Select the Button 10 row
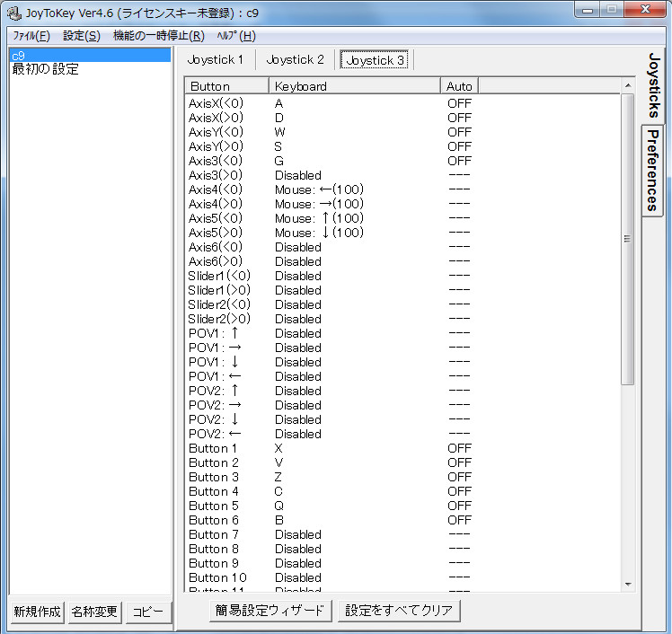 tap(402, 578)
